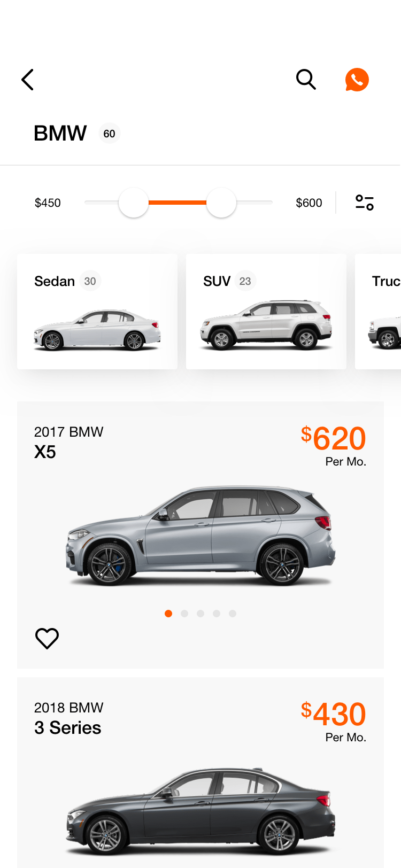Select the SUV category card
This screenshot has width=401, height=868.
[266, 312]
